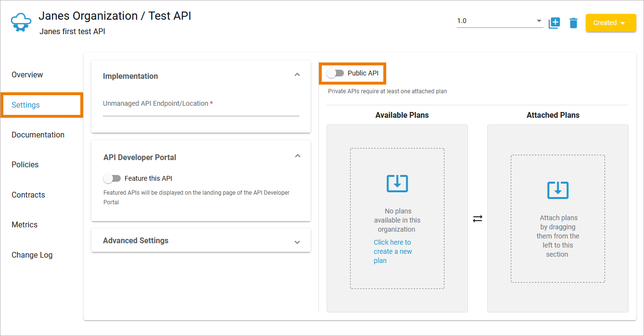The height and width of the screenshot is (336, 644).
Task: Open the Created status dropdown button
Action: click(x=610, y=23)
